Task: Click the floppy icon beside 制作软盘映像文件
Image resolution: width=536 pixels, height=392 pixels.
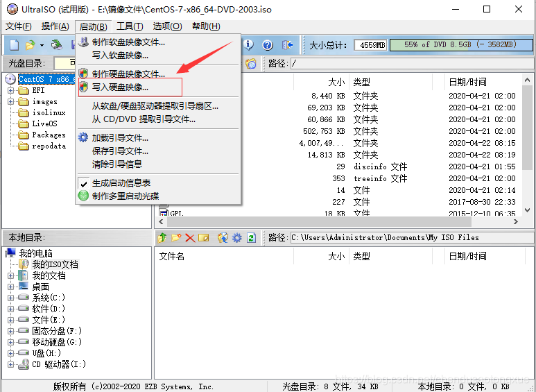Action: pos(83,42)
